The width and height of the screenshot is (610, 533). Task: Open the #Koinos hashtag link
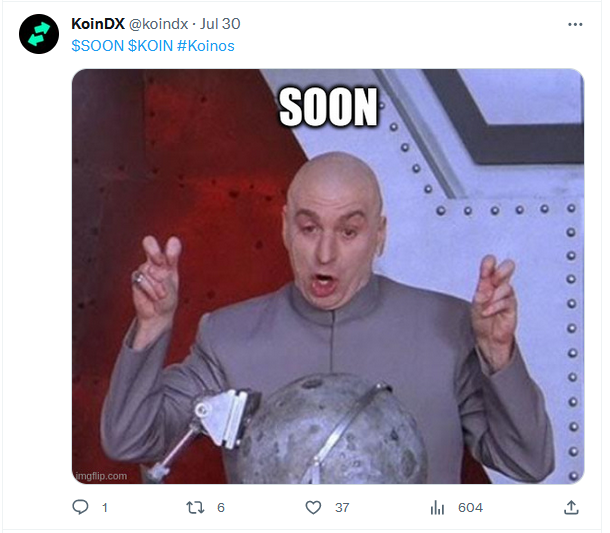206,46
